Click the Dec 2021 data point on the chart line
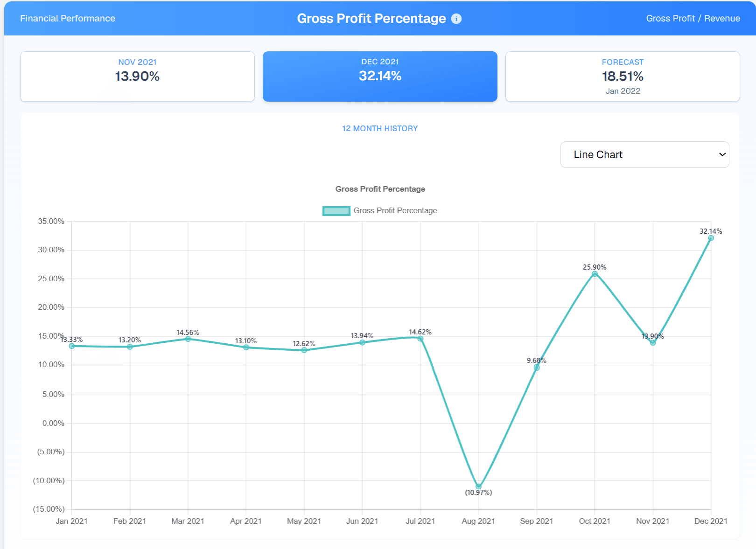The image size is (756, 549). (711, 238)
